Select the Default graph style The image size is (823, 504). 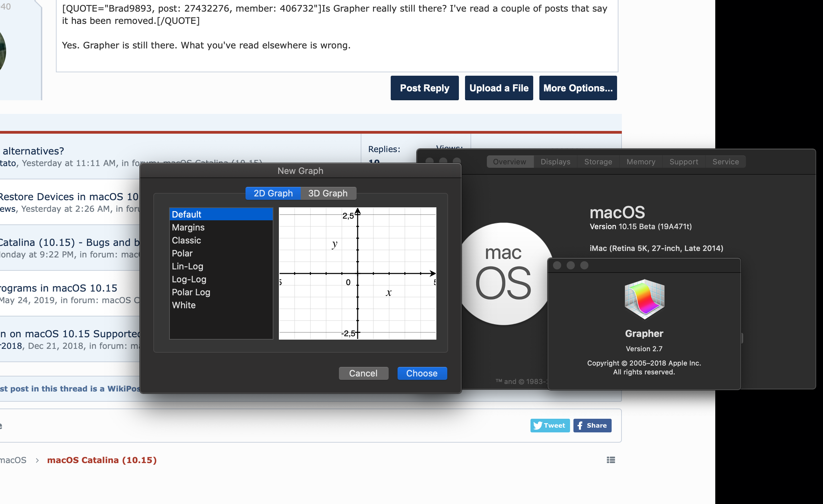(219, 213)
